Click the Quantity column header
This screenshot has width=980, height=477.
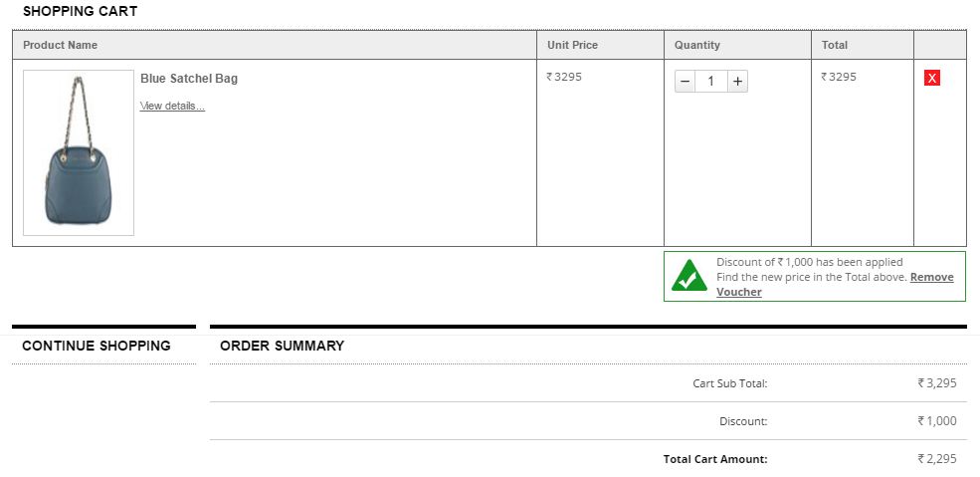point(697,45)
